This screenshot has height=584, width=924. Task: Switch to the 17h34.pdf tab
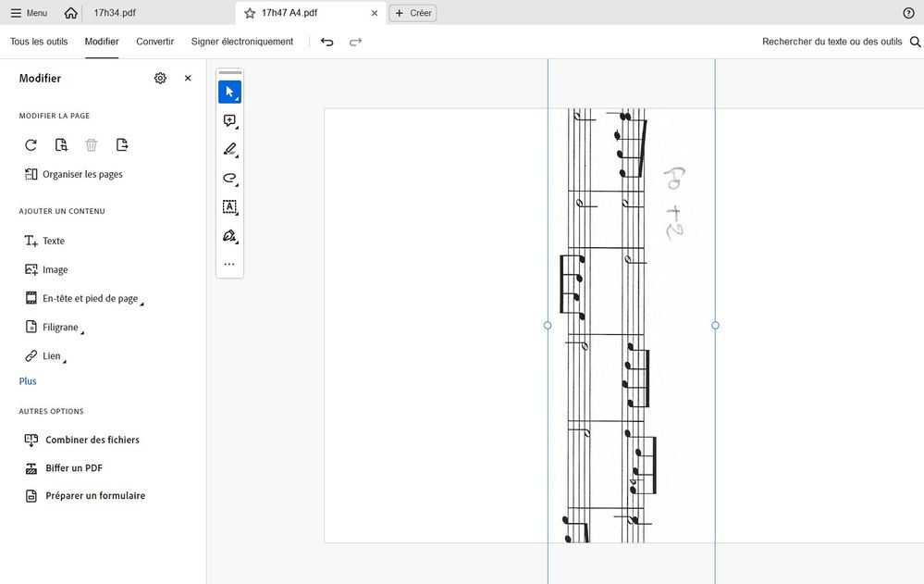pyautogui.click(x=115, y=13)
